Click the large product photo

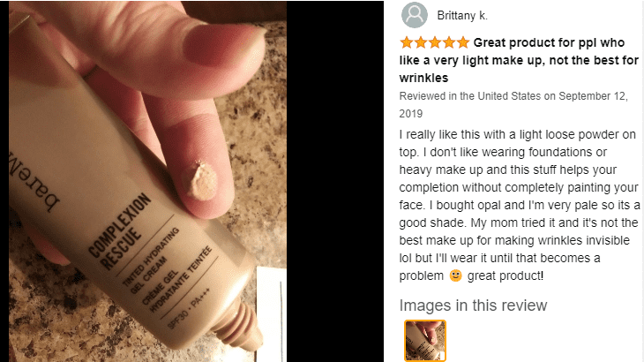[x=148, y=181]
